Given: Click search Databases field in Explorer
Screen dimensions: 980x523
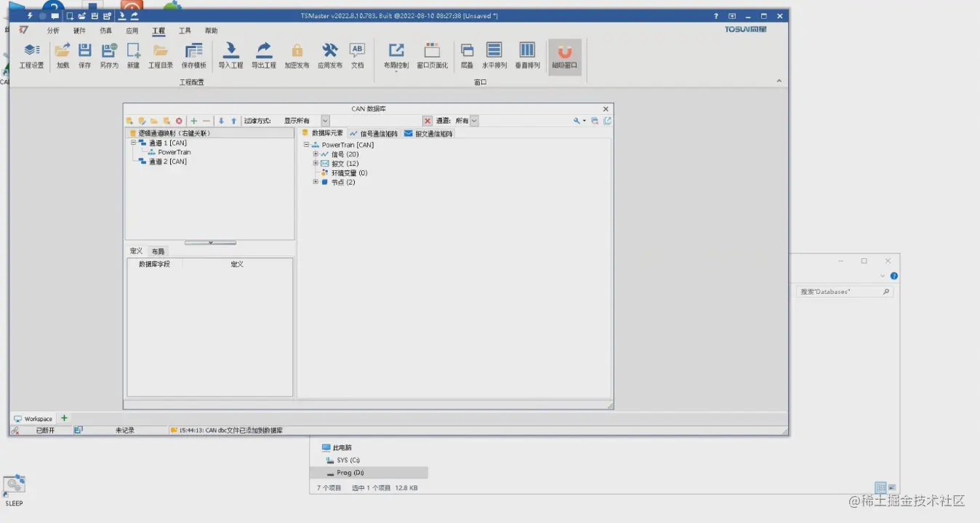Looking at the screenshot, I should click(x=845, y=292).
